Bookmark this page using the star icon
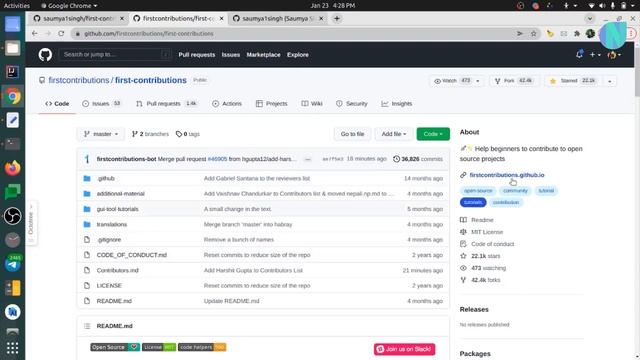640x360 pixels. (533, 33)
